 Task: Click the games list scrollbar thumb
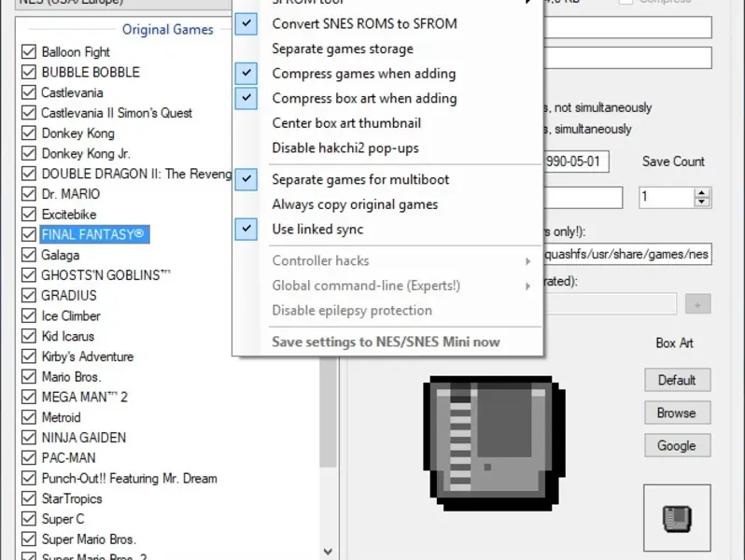coord(328,412)
